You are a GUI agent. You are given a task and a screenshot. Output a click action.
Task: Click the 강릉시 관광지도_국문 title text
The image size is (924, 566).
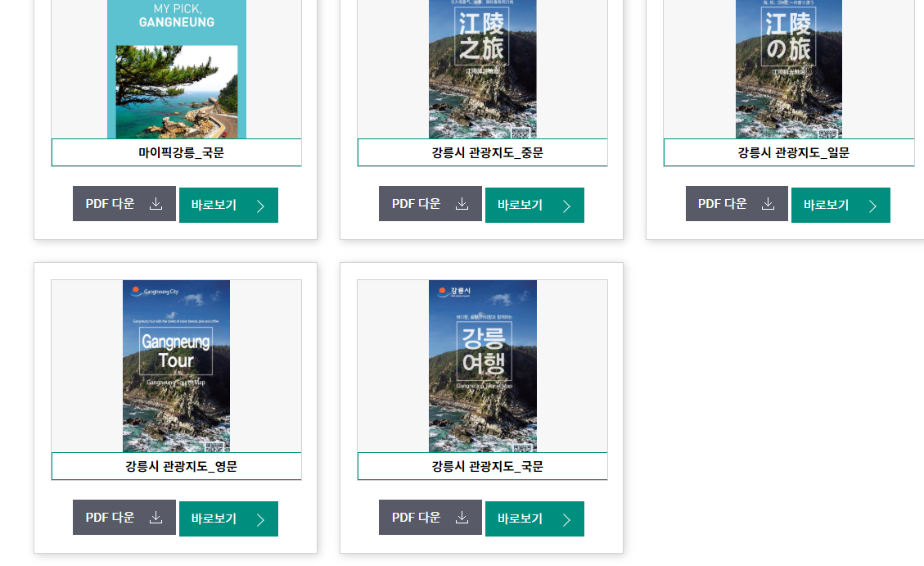click(487, 466)
